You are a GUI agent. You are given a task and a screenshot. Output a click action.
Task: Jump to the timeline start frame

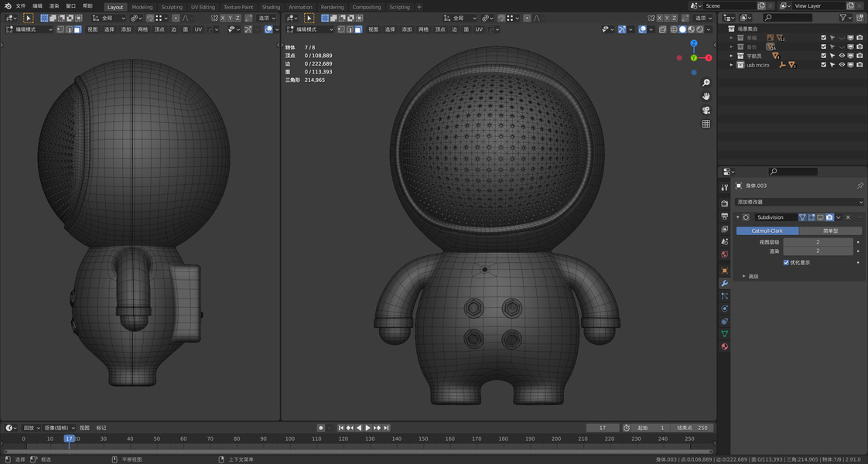(341, 428)
